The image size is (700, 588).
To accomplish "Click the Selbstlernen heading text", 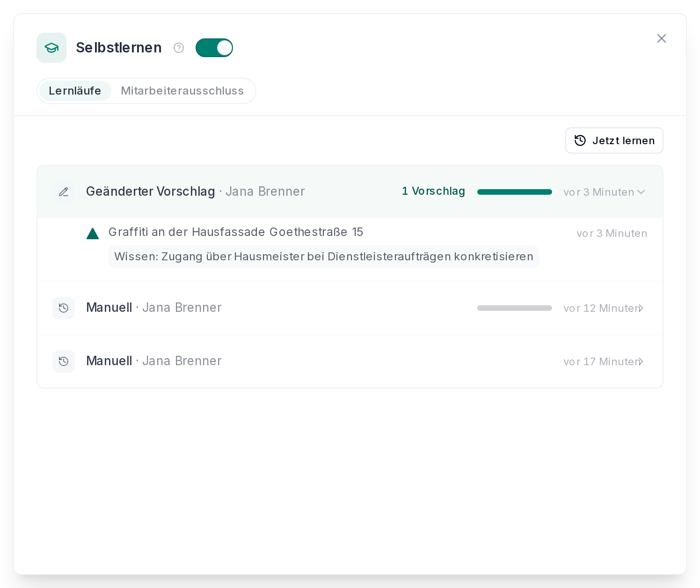I will 119,48.
